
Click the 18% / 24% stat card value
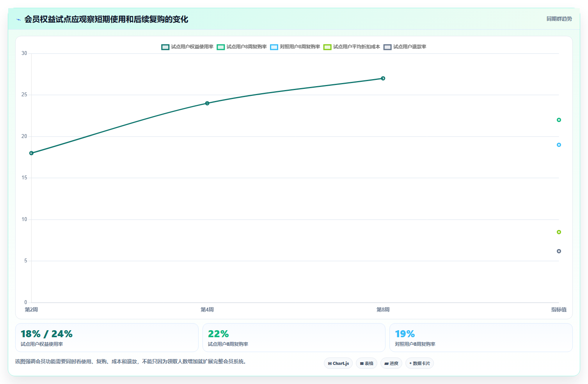46,334
